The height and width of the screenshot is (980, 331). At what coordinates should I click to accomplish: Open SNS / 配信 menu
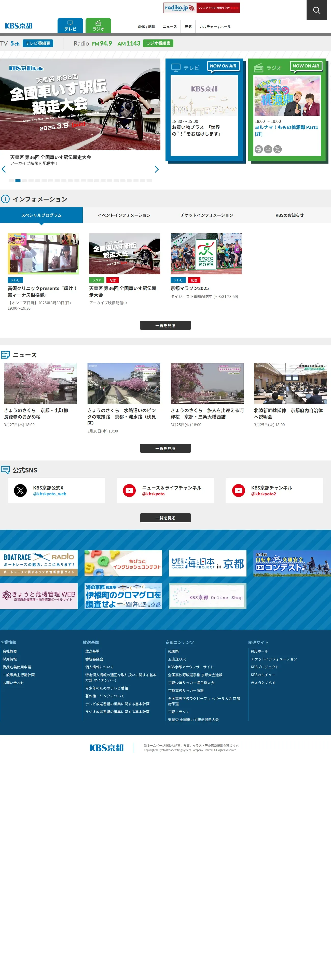pos(147,27)
